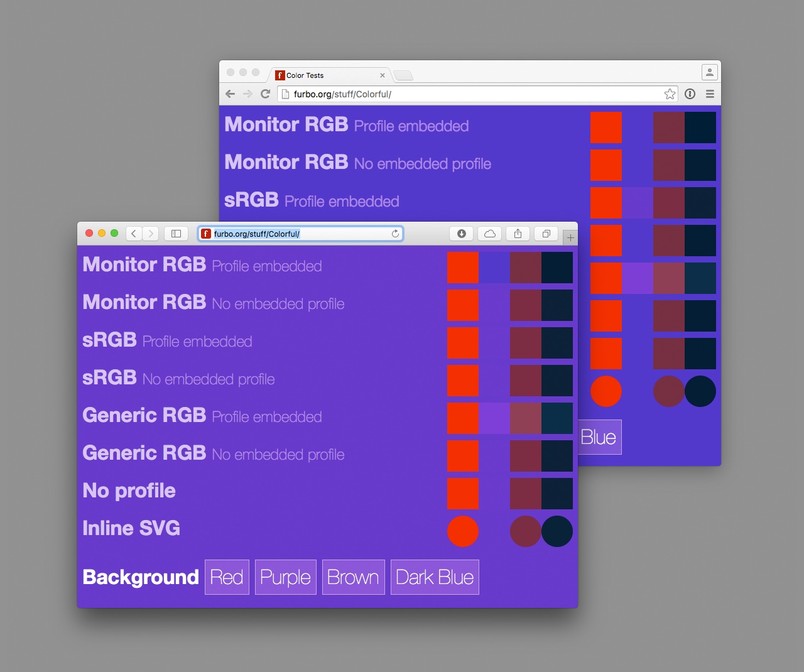Click Chrome's reload page icon
Viewport: 804px width, 672px height.
(265, 94)
